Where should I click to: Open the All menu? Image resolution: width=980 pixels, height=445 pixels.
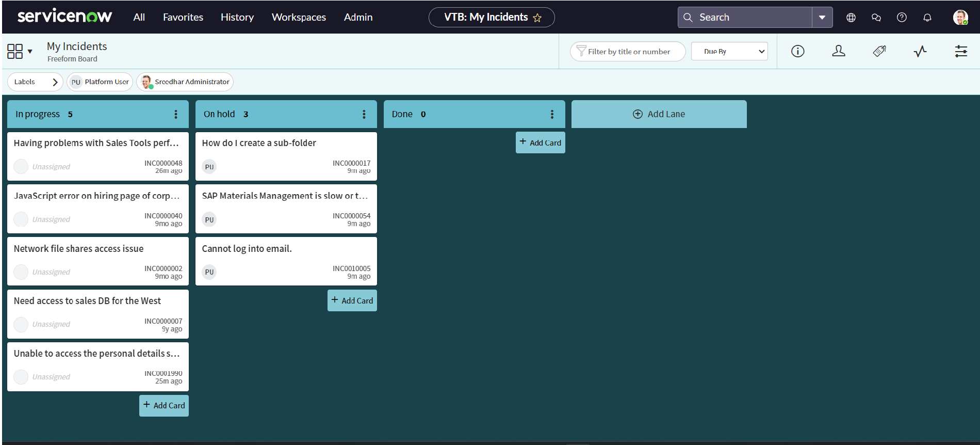[x=139, y=17]
